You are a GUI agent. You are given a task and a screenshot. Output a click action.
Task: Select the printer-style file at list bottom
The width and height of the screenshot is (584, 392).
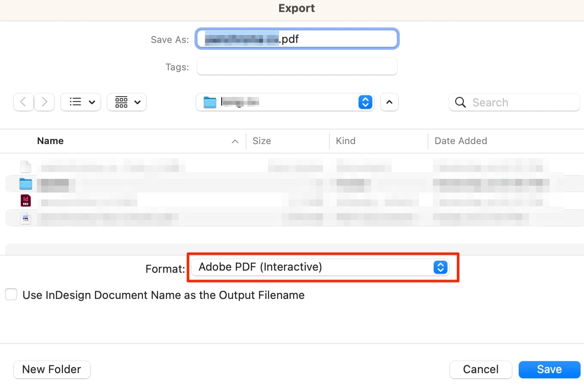point(26,218)
